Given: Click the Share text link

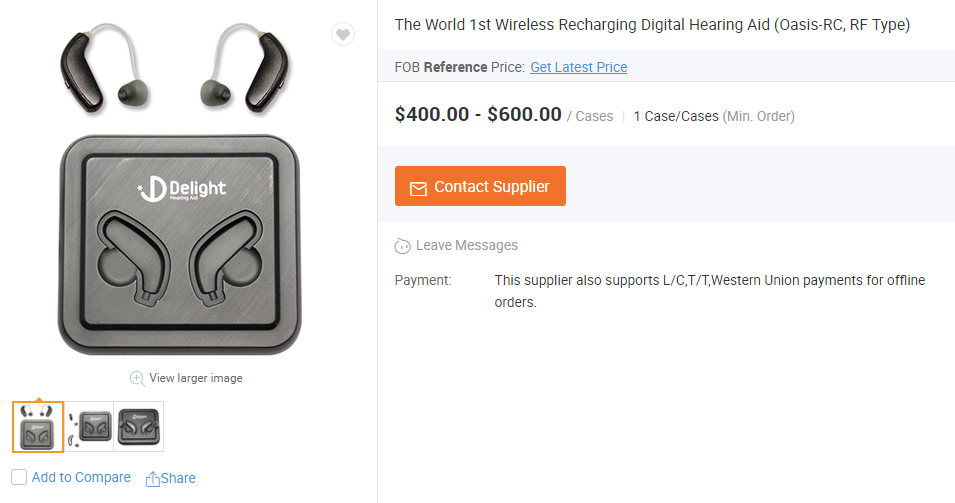Looking at the screenshot, I should coord(178,478).
